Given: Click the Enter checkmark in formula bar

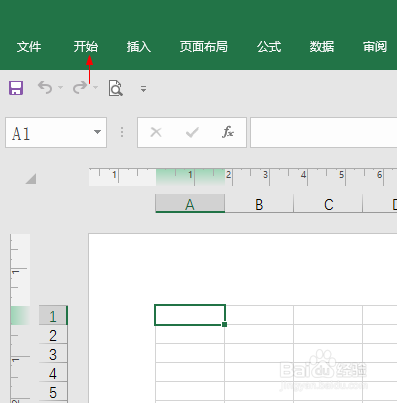Looking at the screenshot, I should pyautogui.click(x=192, y=132).
